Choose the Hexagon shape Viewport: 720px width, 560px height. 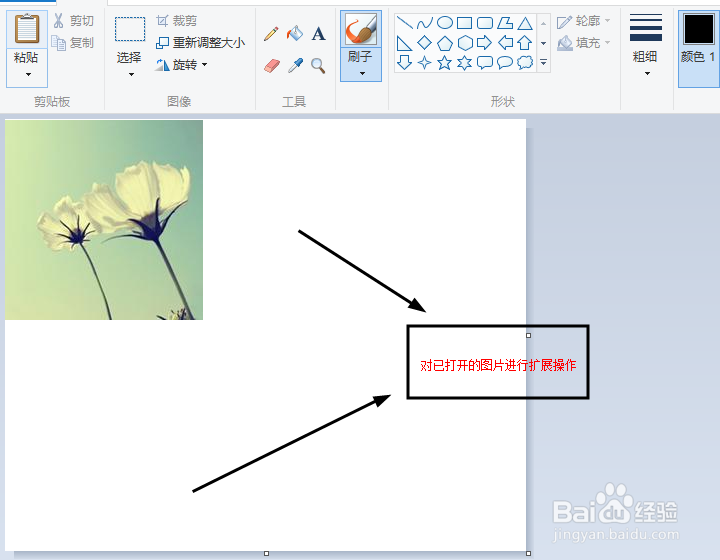point(465,43)
